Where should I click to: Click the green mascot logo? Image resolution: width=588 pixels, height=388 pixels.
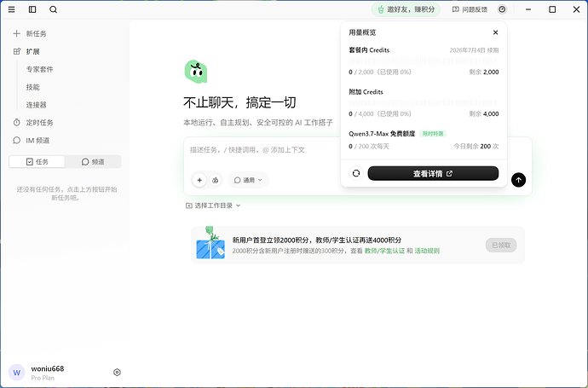tap(196, 72)
